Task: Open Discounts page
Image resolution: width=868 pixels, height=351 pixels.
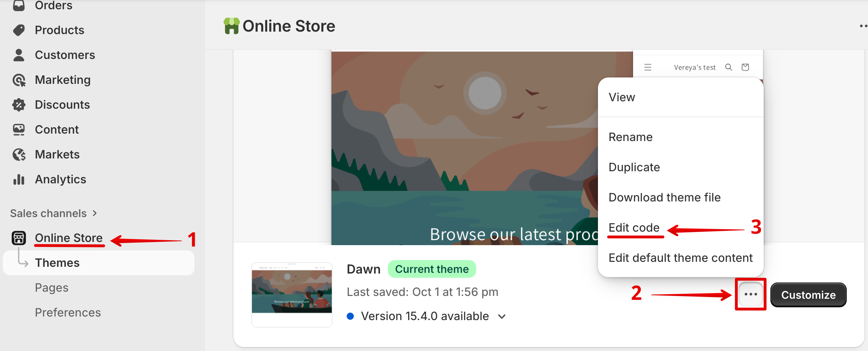Action: tap(62, 105)
